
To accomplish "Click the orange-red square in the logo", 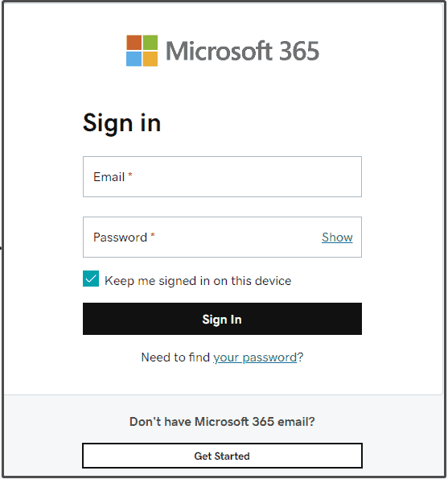I will click(134, 43).
